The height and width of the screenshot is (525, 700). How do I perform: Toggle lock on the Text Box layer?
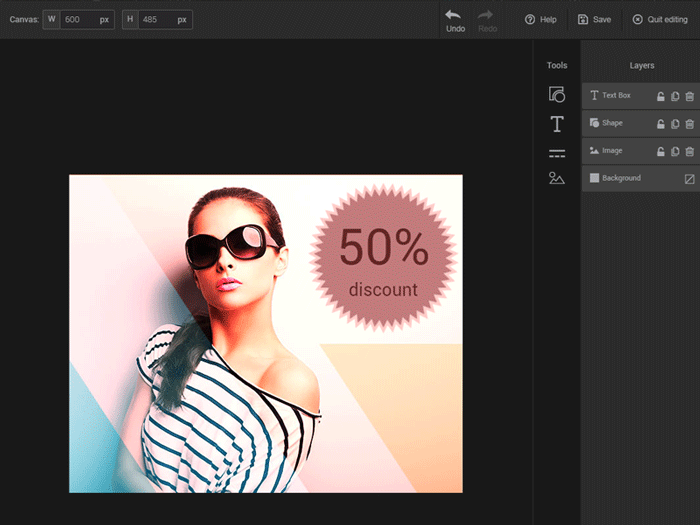(660, 97)
